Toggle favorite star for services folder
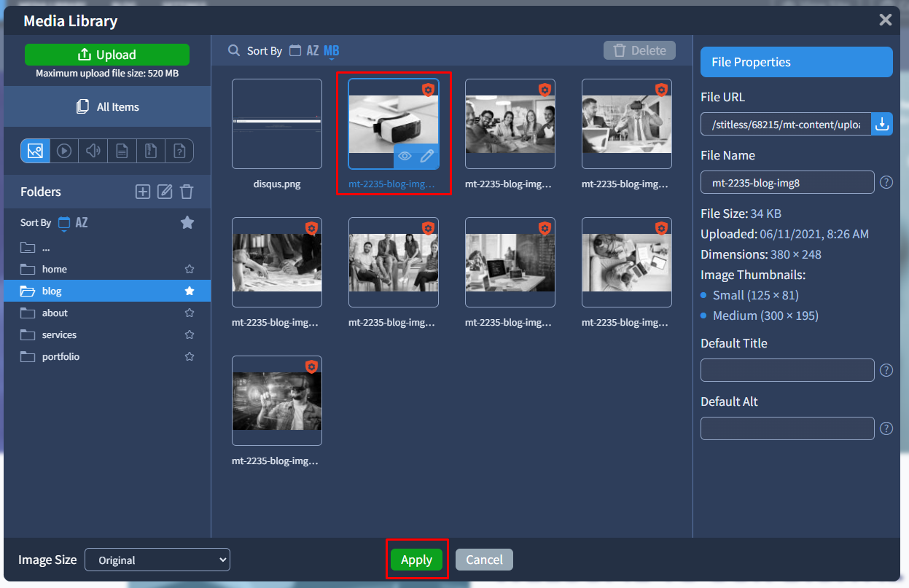909x588 pixels. point(190,334)
